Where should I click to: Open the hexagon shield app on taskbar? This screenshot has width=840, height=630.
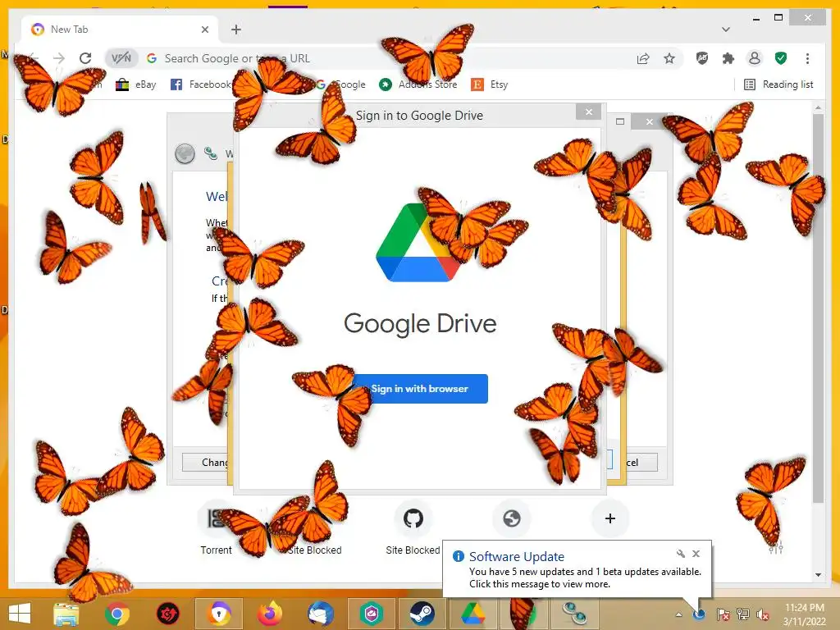(x=372, y=614)
